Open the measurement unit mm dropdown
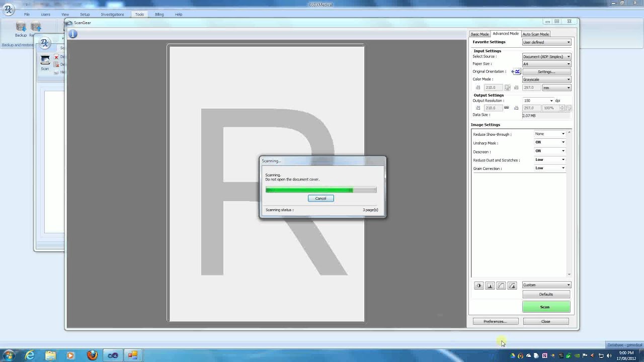 [557, 87]
